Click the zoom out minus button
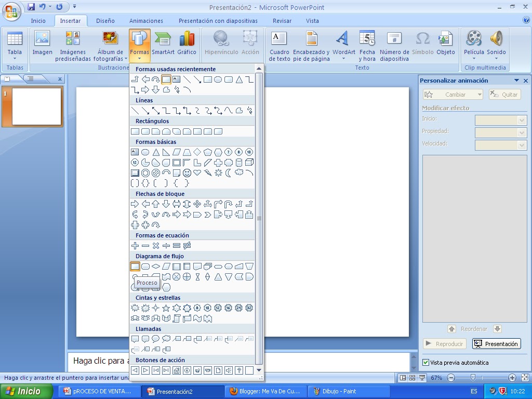The image size is (532, 399). pyautogui.click(x=451, y=378)
